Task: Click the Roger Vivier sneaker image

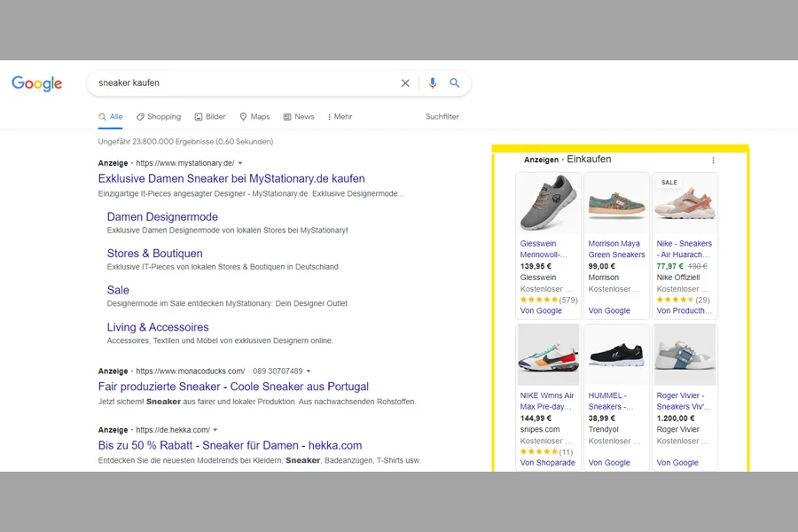Action: tap(685, 355)
